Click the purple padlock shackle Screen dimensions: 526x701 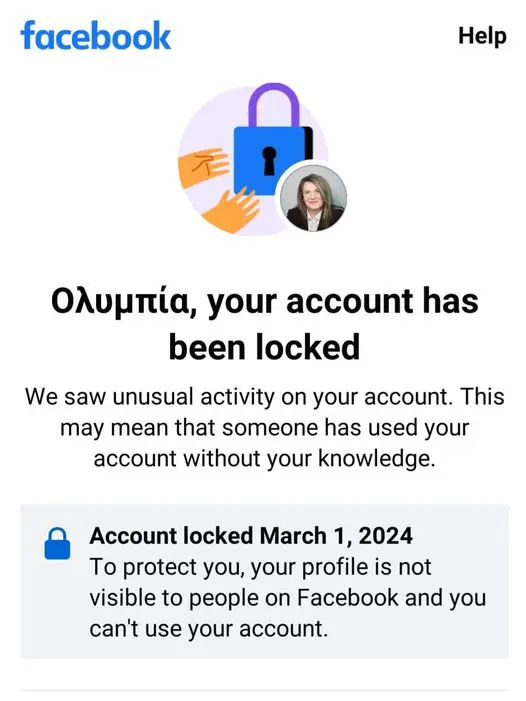274,106
